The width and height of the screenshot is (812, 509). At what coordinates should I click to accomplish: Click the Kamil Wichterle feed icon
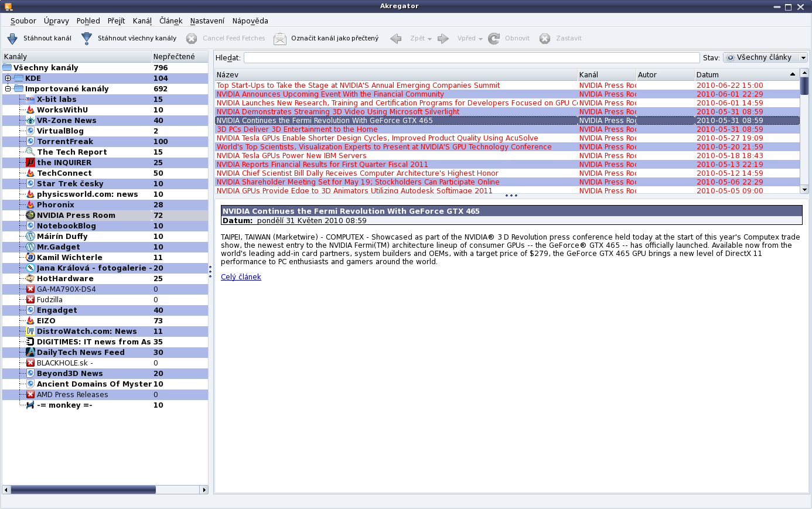pyautogui.click(x=30, y=258)
